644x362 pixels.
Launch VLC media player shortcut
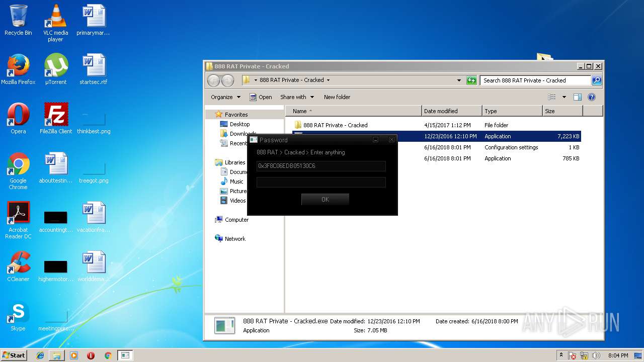[x=55, y=23]
